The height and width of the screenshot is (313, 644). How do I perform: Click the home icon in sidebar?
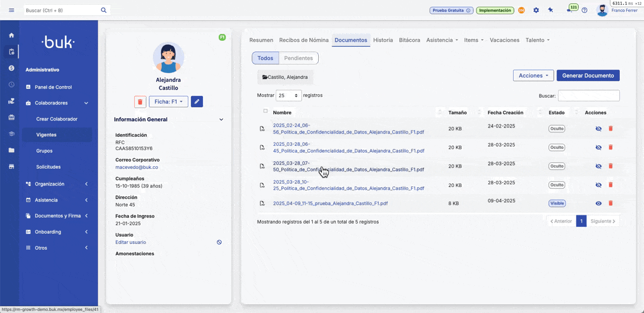(x=11, y=35)
